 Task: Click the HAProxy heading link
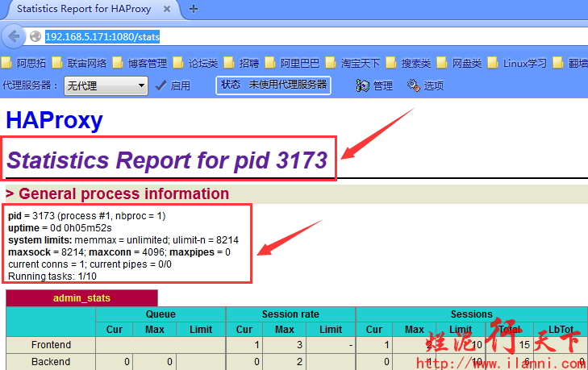54,120
